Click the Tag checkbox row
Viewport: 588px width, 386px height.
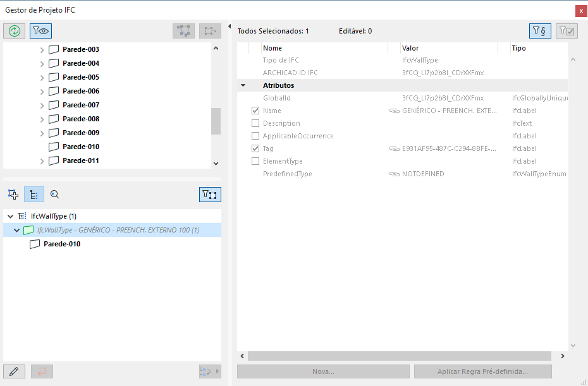coord(255,148)
